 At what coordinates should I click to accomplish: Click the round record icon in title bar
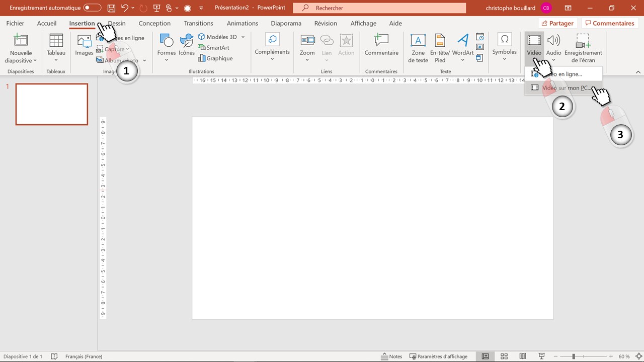pos(188,8)
